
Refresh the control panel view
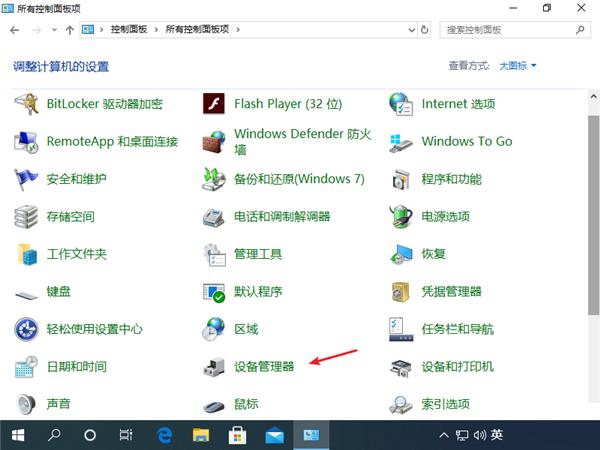coord(424,29)
